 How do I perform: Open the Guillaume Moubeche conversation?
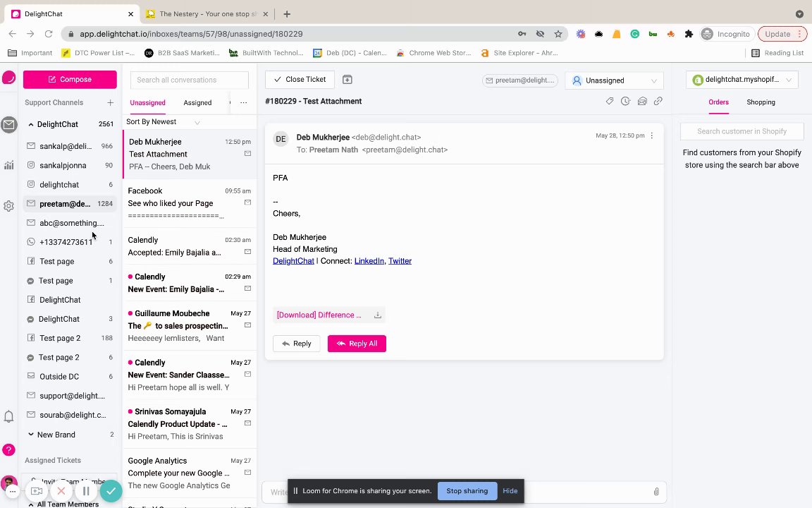(x=190, y=325)
